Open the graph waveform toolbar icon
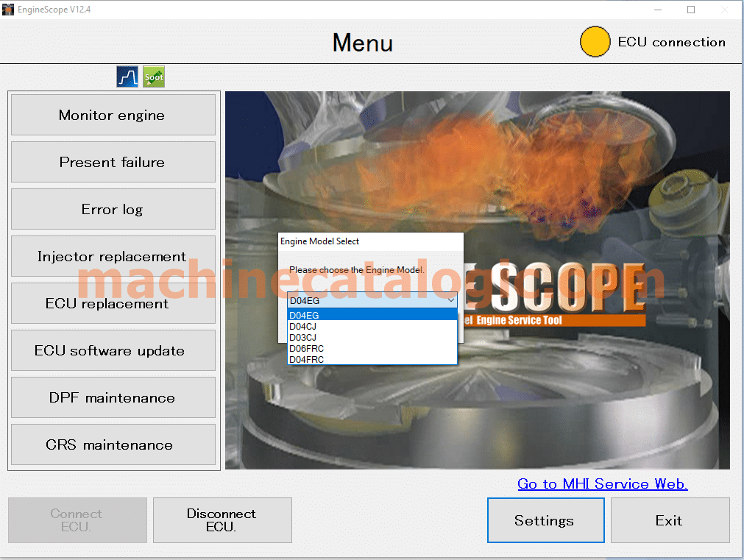The width and height of the screenshot is (744, 560). (x=127, y=77)
